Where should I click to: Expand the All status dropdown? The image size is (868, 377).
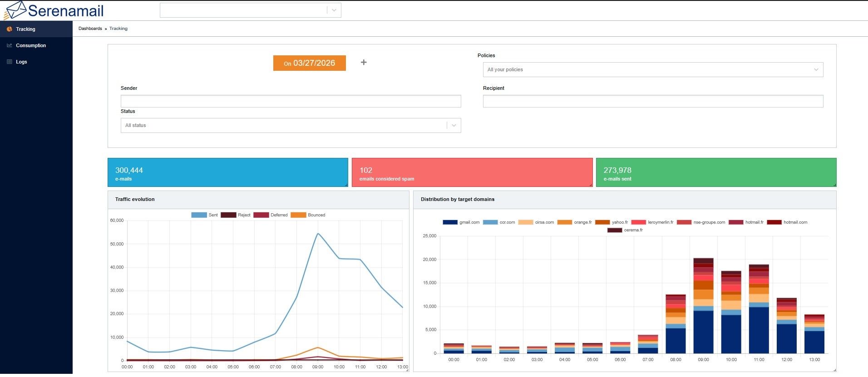point(291,125)
